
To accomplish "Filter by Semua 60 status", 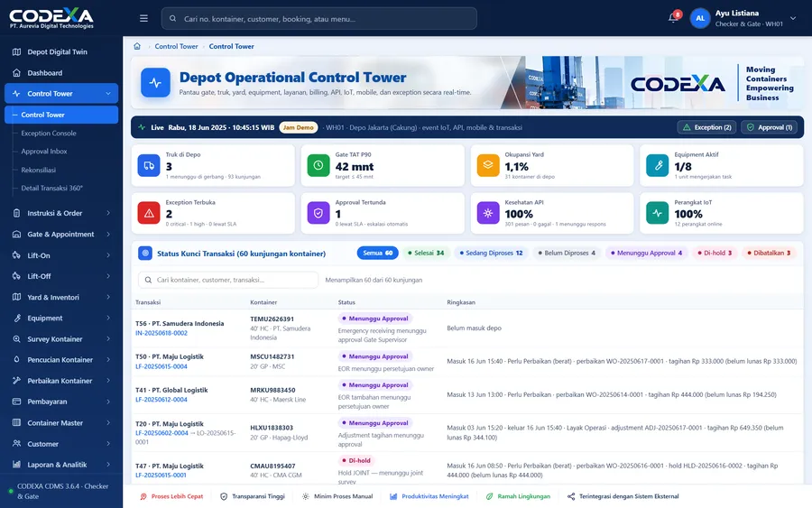I will 377,253.
